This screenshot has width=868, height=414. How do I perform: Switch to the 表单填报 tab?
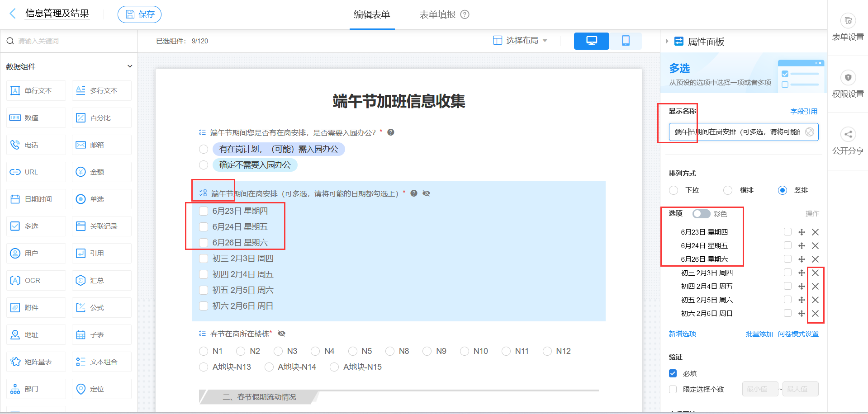tap(437, 14)
